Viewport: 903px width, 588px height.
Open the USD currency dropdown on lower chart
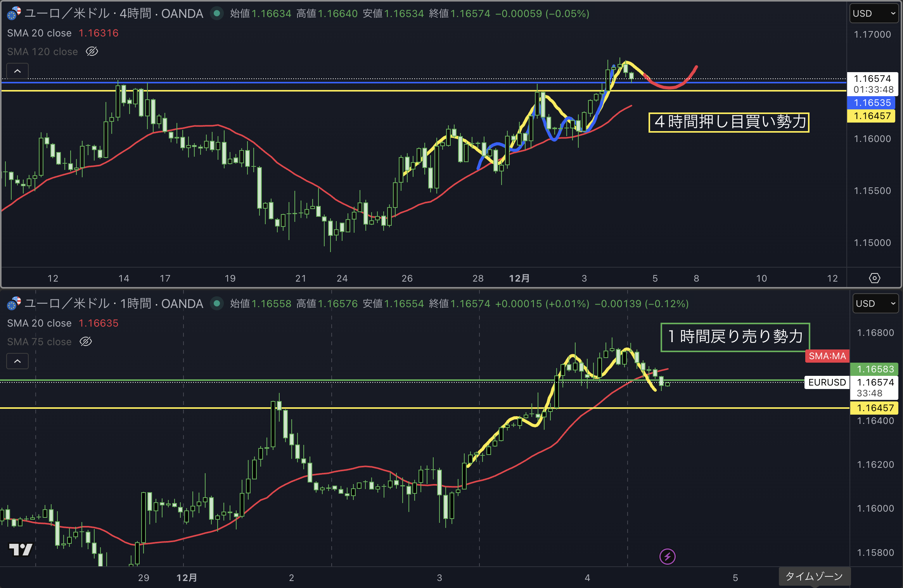[x=875, y=303]
